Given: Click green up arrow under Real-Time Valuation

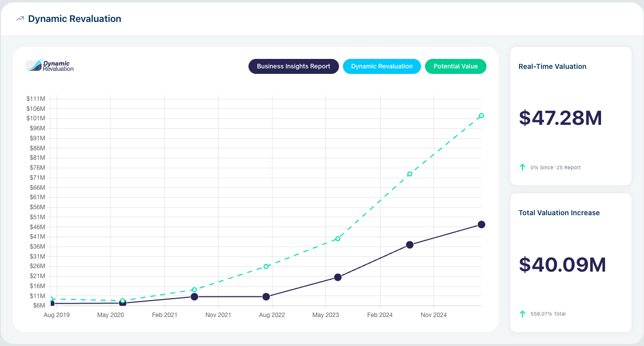Looking at the screenshot, I should 522,167.
